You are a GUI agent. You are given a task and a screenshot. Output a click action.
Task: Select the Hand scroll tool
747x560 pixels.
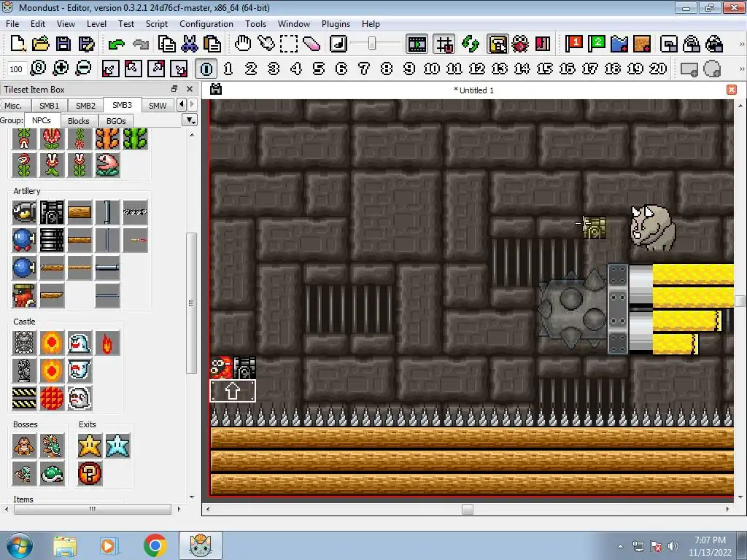click(243, 44)
